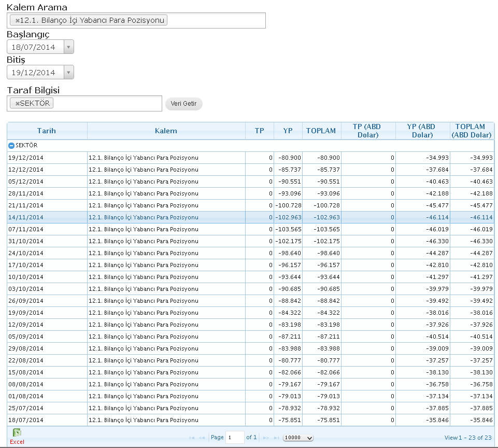The height and width of the screenshot is (448, 498).
Task: Select the 19/12/2014 date cell
Action: pos(47,158)
